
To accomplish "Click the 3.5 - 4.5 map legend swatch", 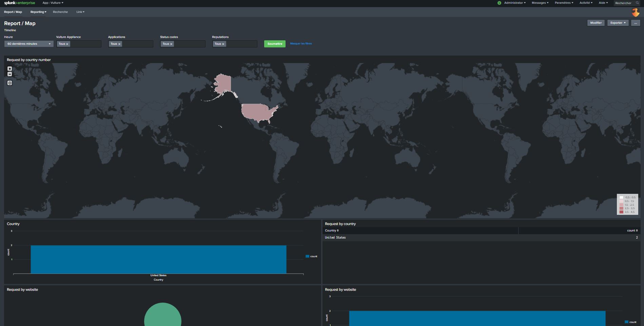I will (x=621, y=212).
